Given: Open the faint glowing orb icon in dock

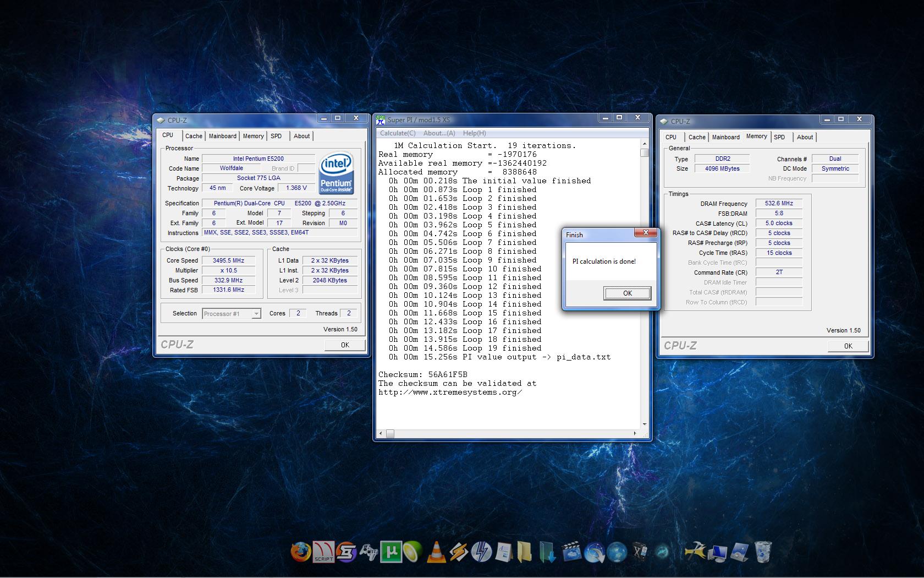Looking at the screenshot, I should (x=663, y=552).
